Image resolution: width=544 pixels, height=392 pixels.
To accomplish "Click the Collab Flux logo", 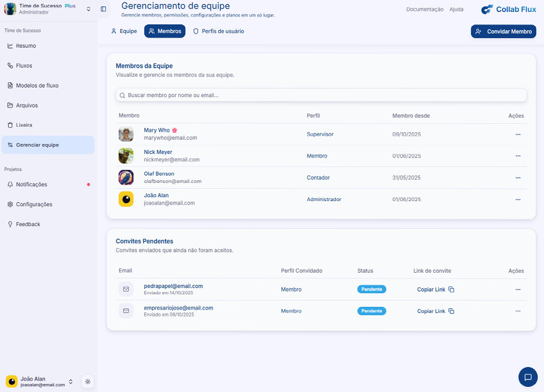I will click(508, 9).
